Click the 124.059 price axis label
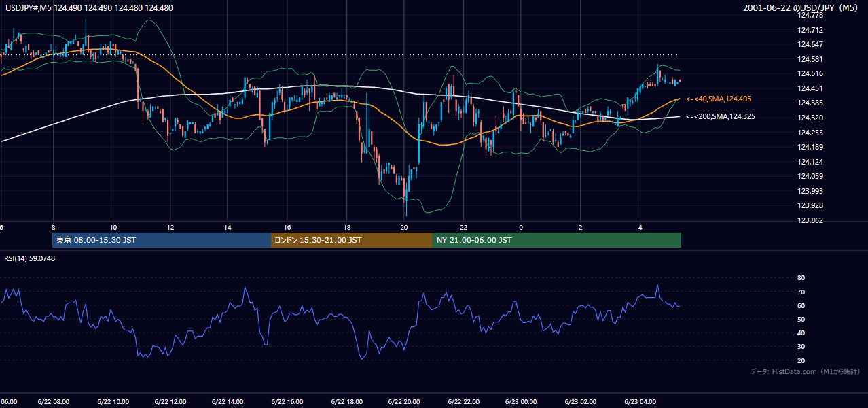This screenshot has height=408, width=868. click(812, 177)
